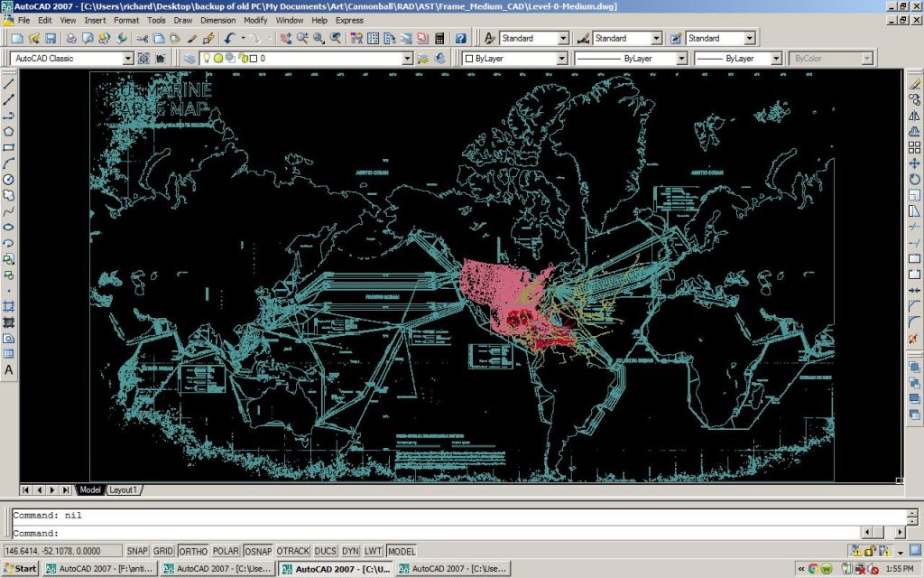Image resolution: width=924 pixels, height=578 pixels.
Task: Click the Multiline Text tool
Action: [x=9, y=370]
